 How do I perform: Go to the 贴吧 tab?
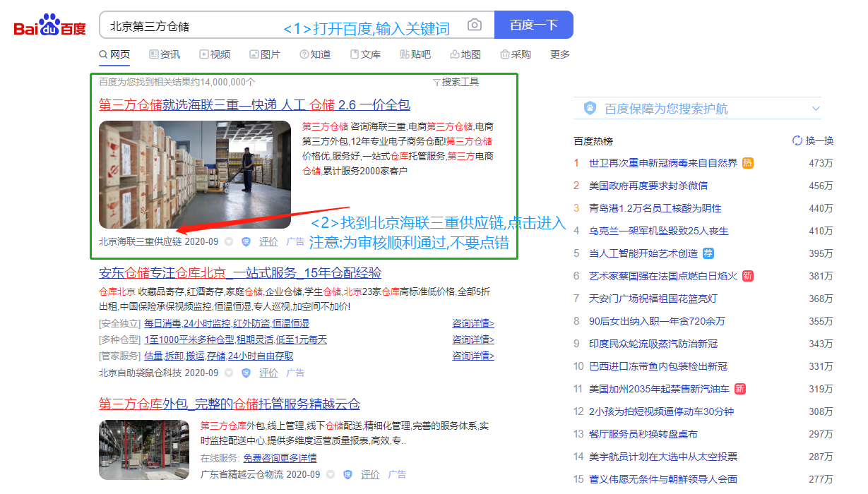[x=415, y=54]
